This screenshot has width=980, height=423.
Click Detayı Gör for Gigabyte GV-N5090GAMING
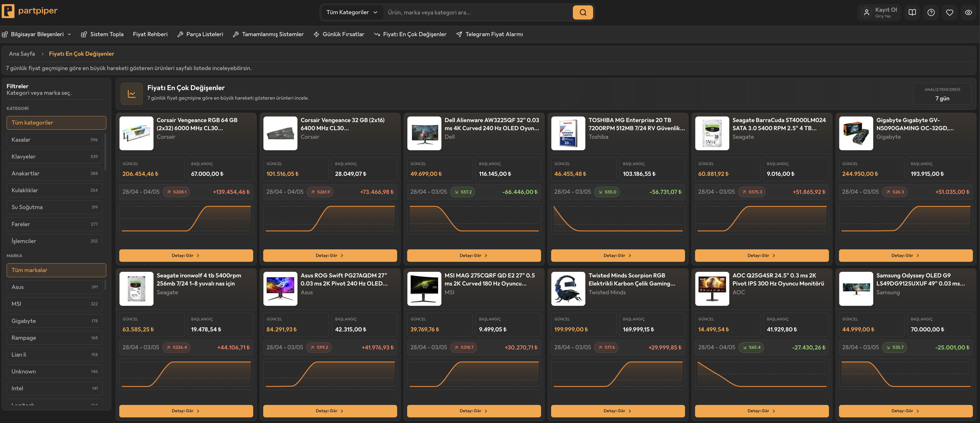click(905, 255)
